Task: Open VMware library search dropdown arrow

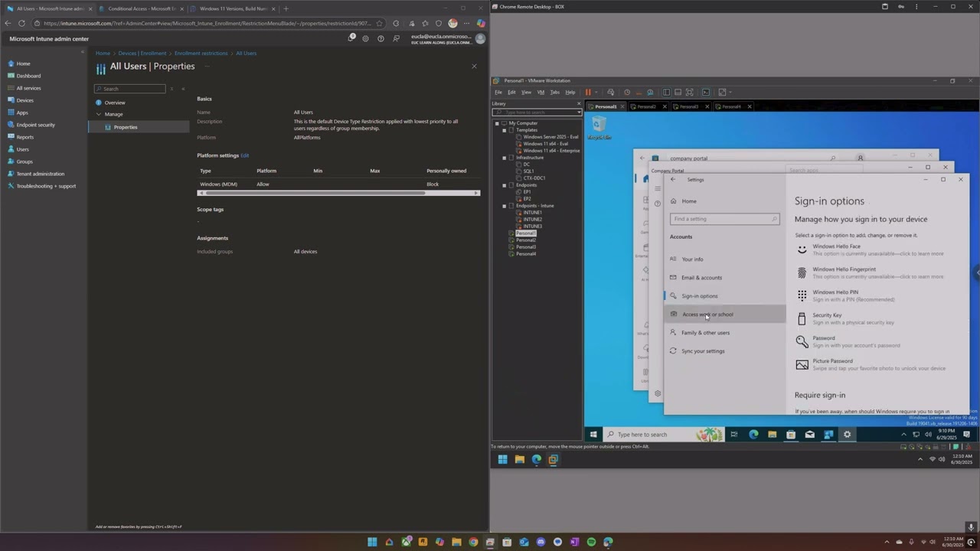Action: click(578, 112)
